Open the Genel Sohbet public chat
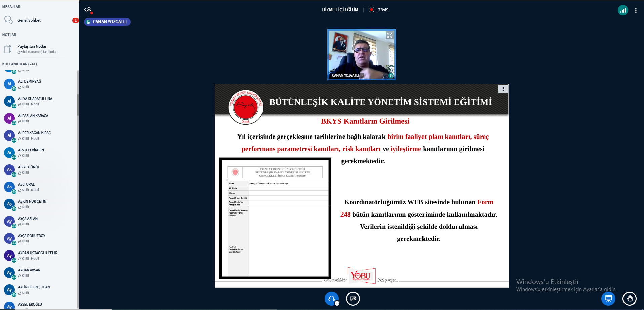This screenshot has height=310, width=644. [x=29, y=20]
